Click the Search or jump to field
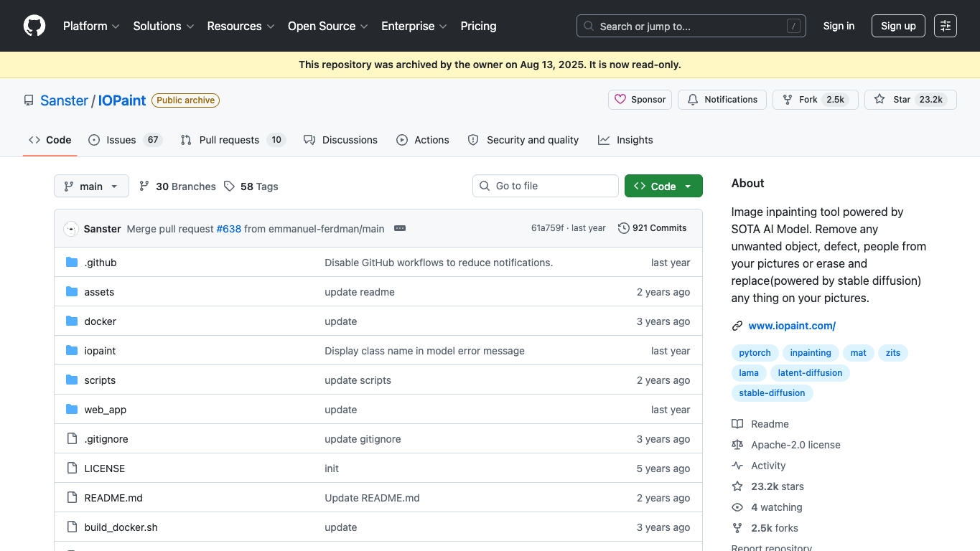Screen dimensions: 980x551 691,26
